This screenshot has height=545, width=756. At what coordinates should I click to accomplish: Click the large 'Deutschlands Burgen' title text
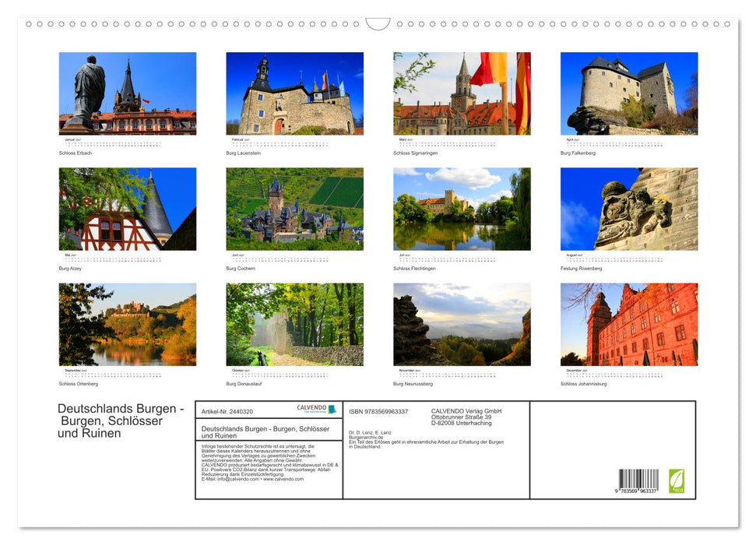coord(121,420)
